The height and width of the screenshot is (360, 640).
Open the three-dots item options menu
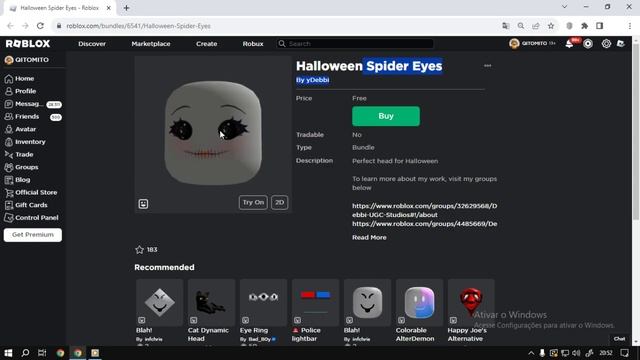point(487,66)
